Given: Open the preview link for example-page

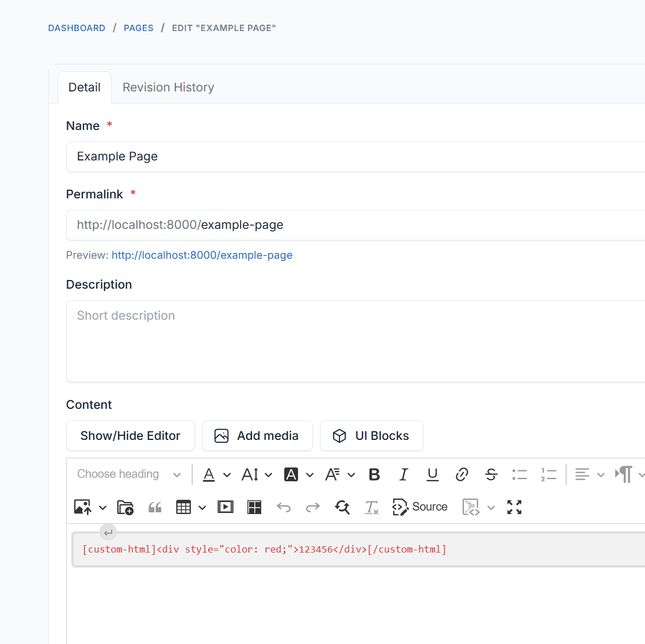Looking at the screenshot, I should (202, 255).
